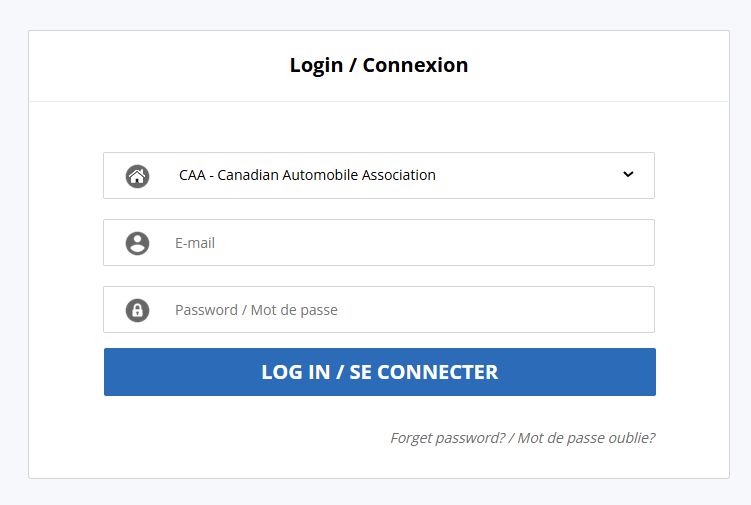Click the user avatar icon beside E-mail
751x505 pixels.
[x=137, y=243]
